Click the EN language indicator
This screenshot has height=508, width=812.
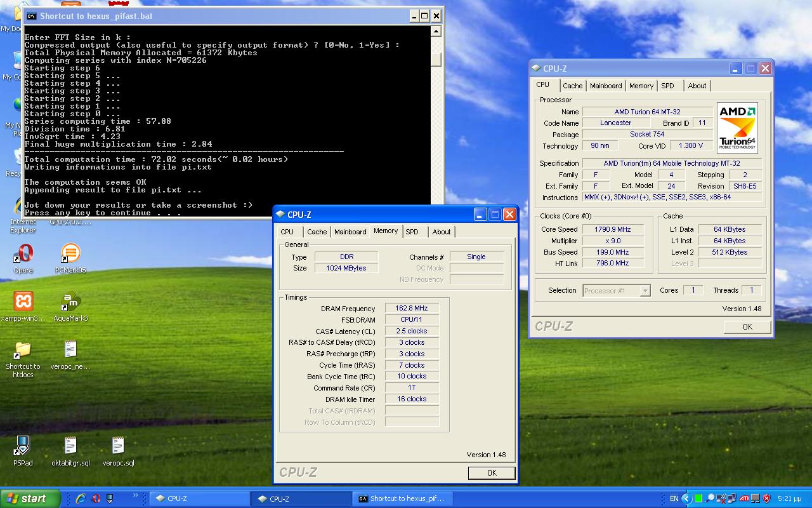674,499
